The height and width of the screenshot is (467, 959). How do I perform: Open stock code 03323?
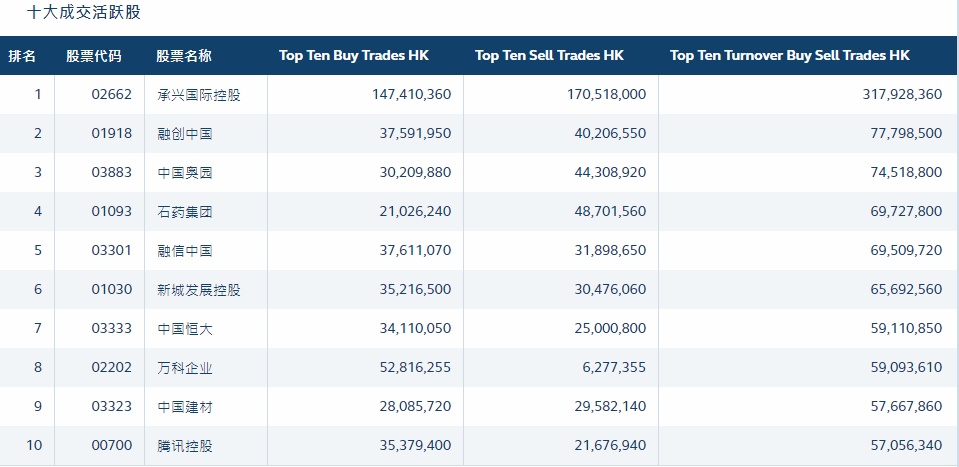[x=112, y=407]
